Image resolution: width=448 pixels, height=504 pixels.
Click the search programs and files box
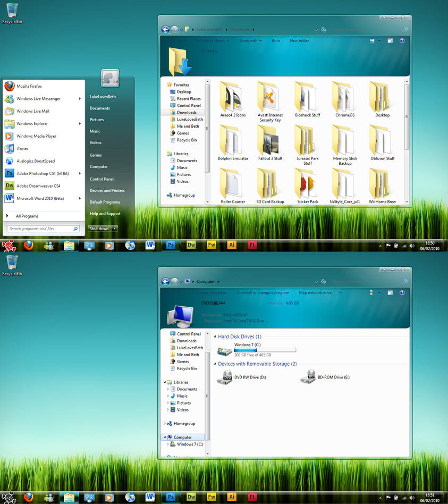[x=43, y=228]
